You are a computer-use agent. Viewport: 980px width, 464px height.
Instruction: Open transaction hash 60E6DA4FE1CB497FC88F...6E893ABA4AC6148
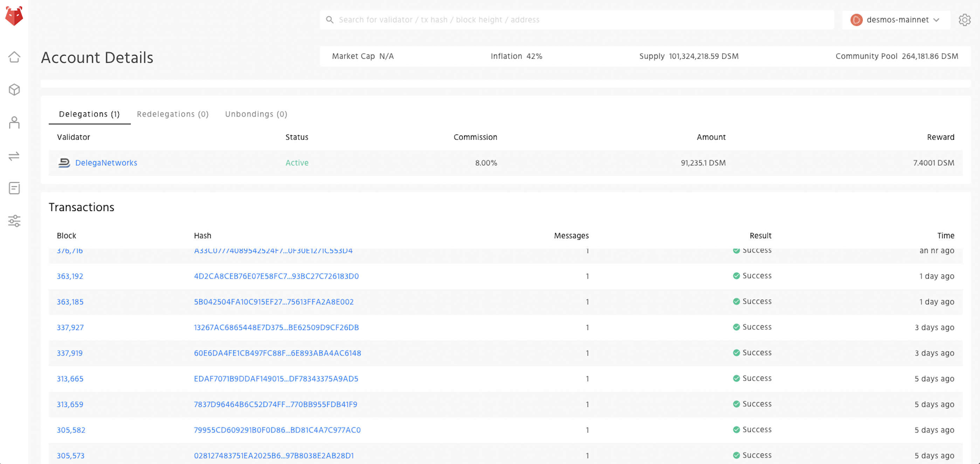(x=277, y=353)
